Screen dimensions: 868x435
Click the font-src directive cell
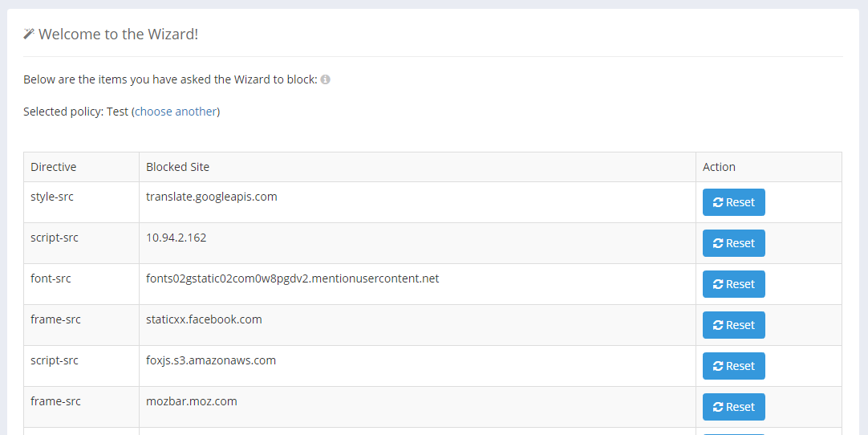51,278
